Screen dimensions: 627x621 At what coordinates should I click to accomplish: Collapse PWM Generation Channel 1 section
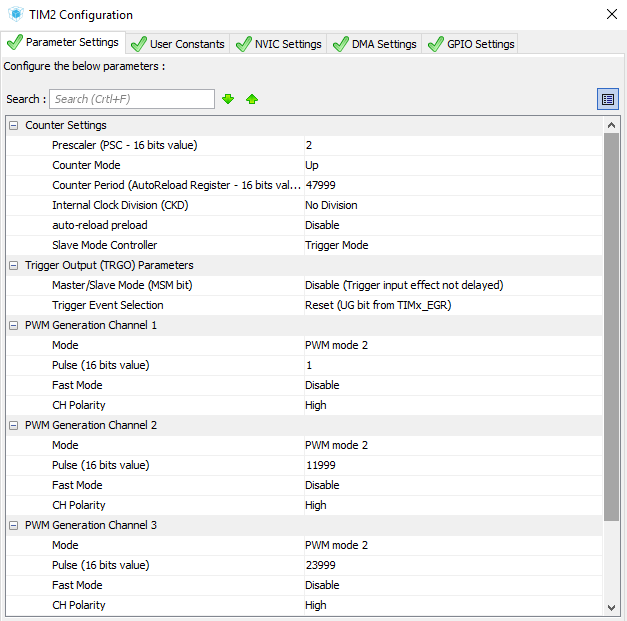[x=13, y=325]
